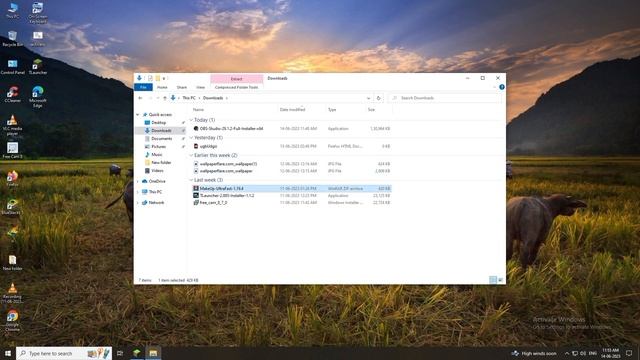Launch Firefox from the desktop
Screen dimensions: 640x360
[12, 178]
